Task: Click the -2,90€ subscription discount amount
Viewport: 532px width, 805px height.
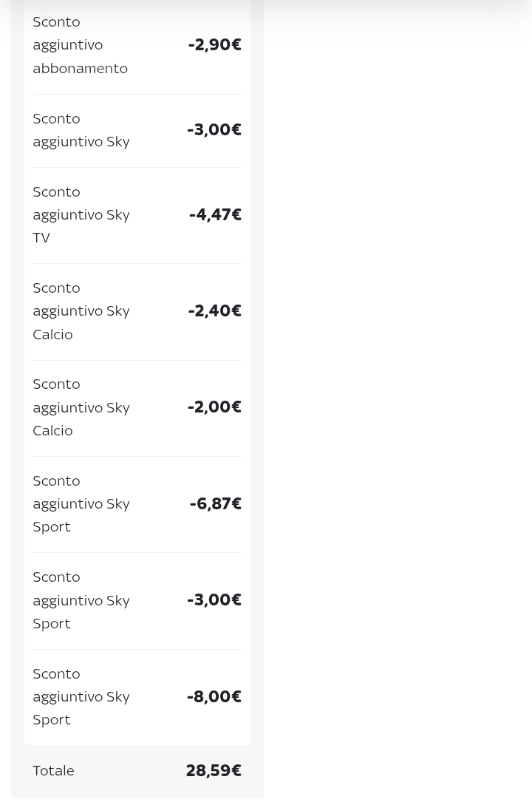Action: point(214,45)
